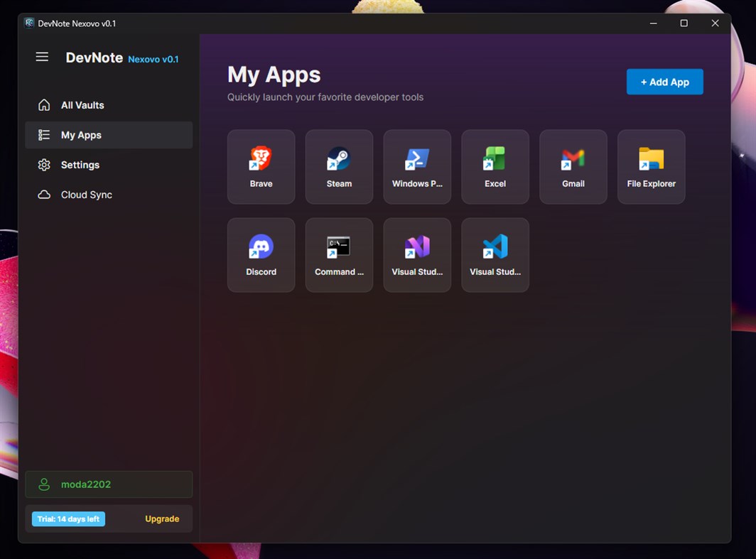The image size is (756, 559).
Task: Click the Upgrade link
Action: (162, 519)
